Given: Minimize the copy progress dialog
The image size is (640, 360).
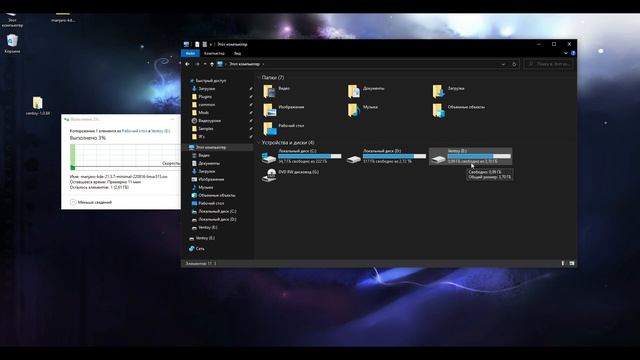Looking at the screenshot, I should coord(172,119).
